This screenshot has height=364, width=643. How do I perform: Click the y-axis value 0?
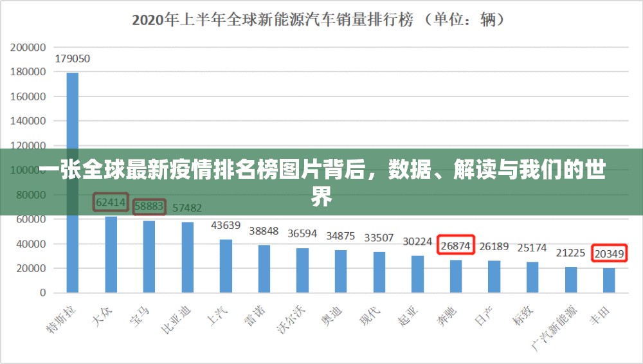click(x=42, y=293)
